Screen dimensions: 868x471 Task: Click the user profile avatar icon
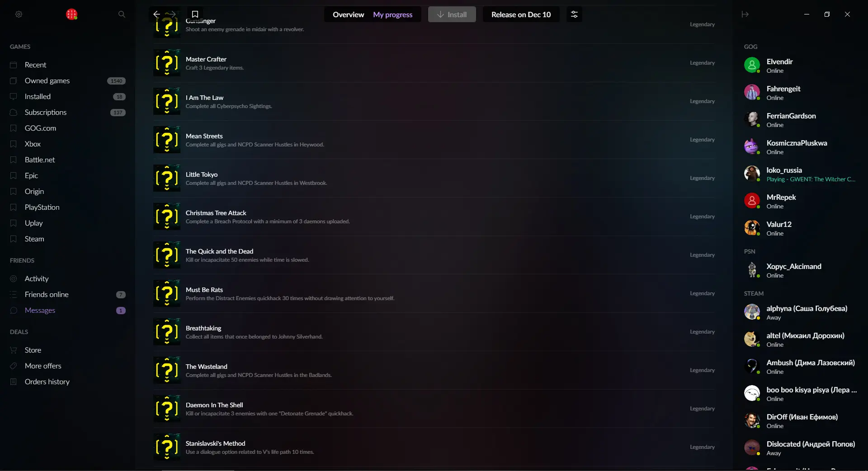pyautogui.click(x=71, y=14)
